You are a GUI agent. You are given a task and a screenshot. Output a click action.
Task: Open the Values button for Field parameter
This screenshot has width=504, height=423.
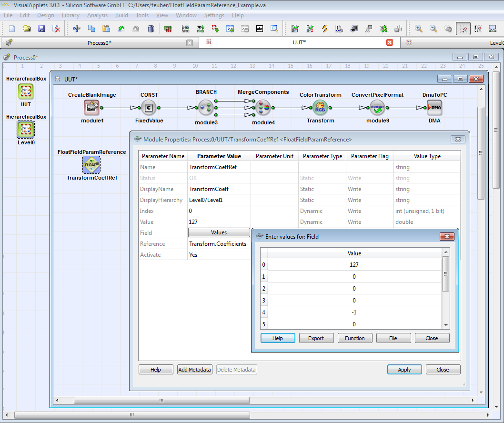point(219,232)
